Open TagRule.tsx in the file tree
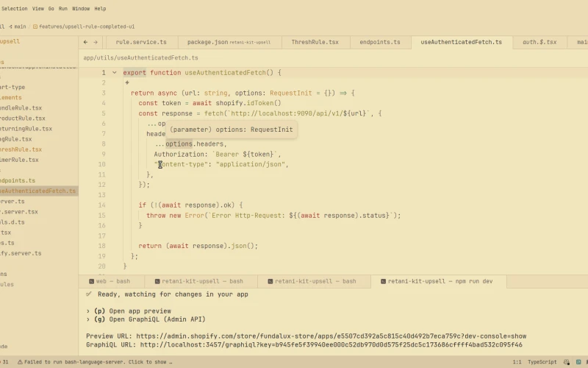 16,139
